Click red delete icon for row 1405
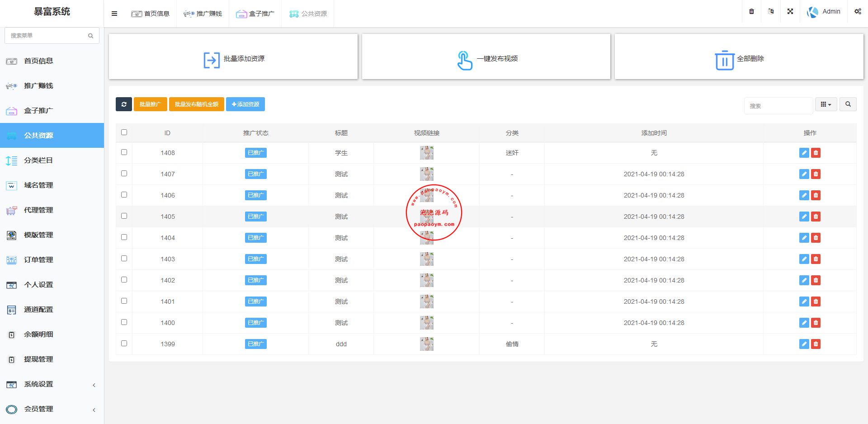The height and width of the screenshot is (424, 868). [x=816, y=217]
